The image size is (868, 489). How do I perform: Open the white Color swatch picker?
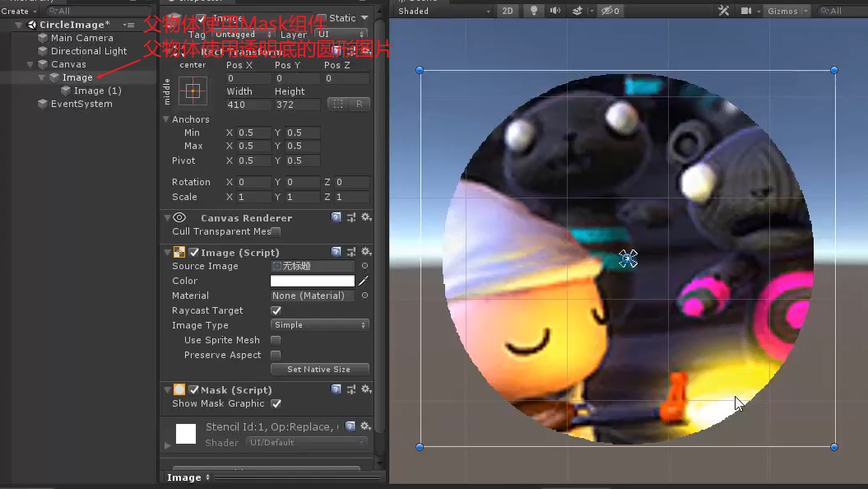click(312, 281)
